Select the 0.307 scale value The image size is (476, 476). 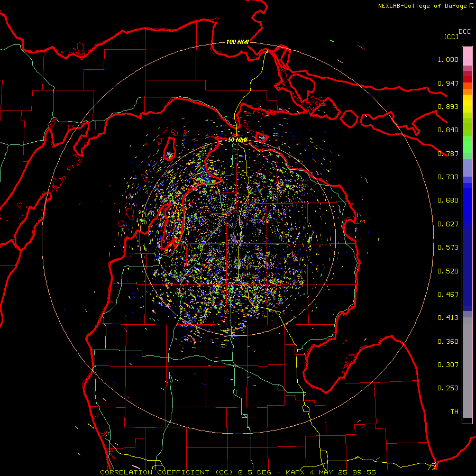click(448, 365)
